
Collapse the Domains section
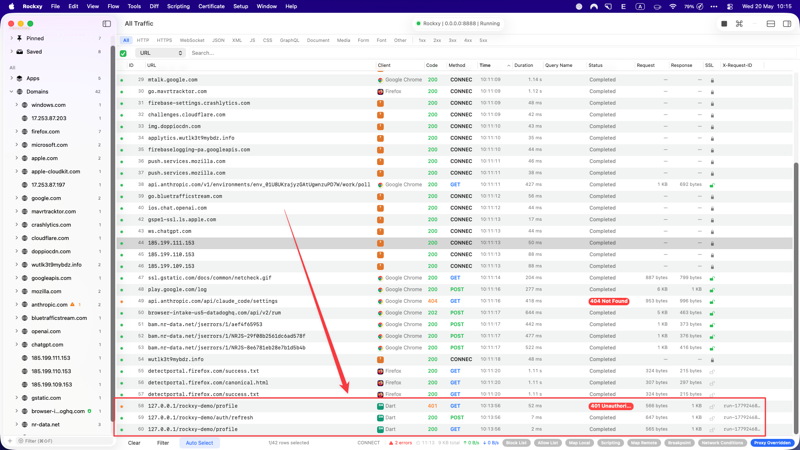click(x=11, y=91)
